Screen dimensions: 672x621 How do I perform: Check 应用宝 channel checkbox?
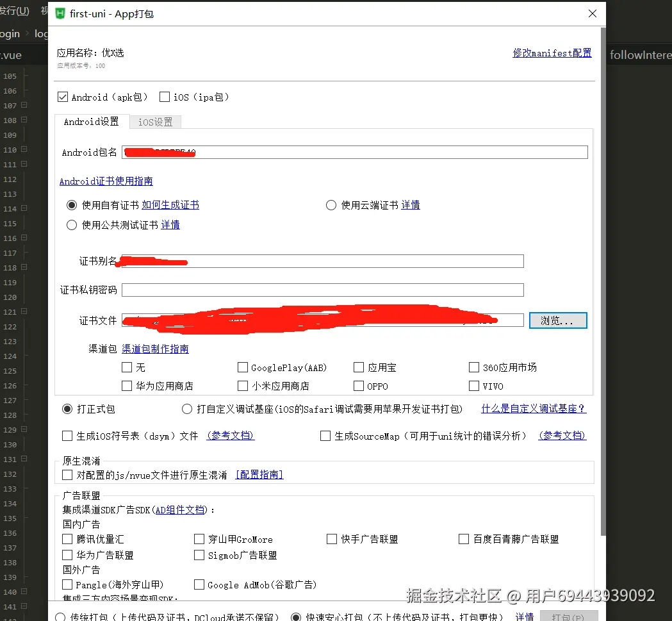pos(359,368)
